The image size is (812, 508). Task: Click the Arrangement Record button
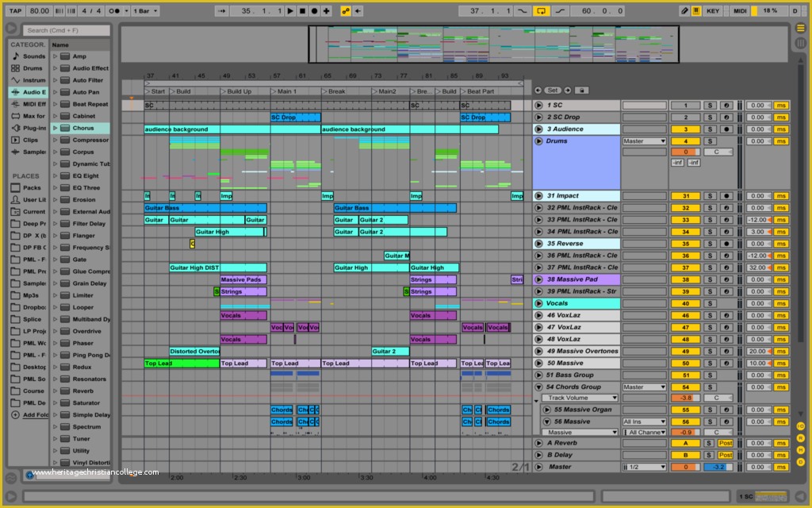coord(314,11)
